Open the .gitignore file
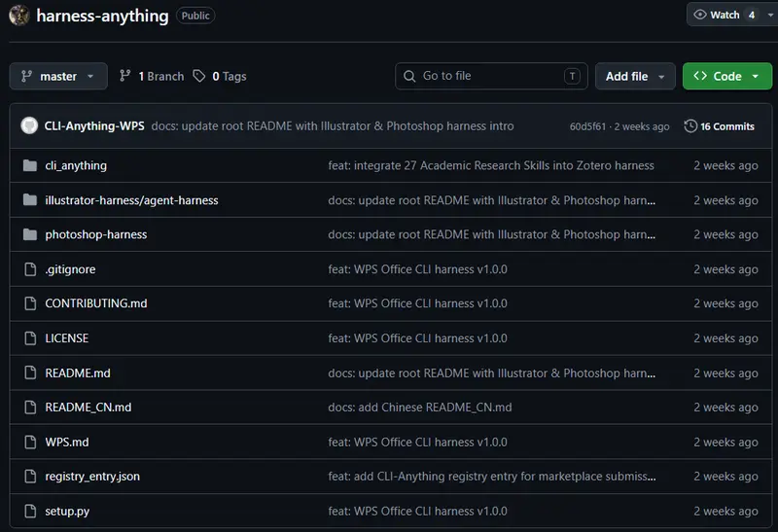778x532 pixels. [x=70, y=269]
